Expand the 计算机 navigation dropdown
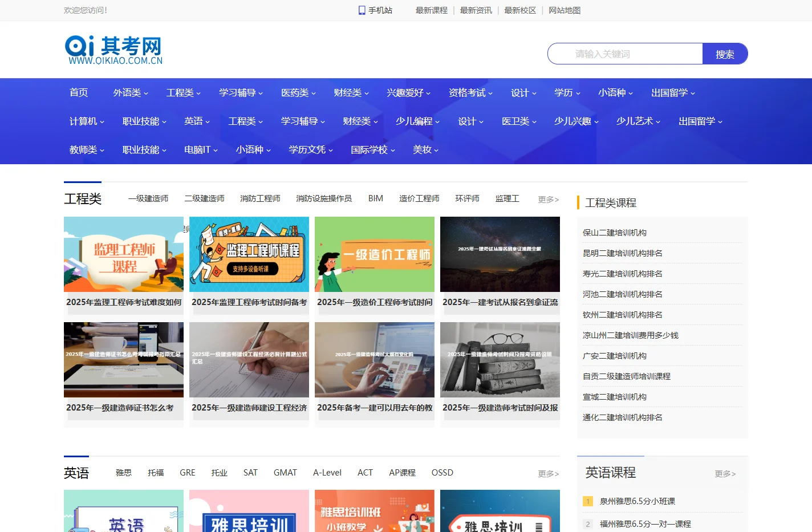Screen dimensions: 812x532 [87, 121]
